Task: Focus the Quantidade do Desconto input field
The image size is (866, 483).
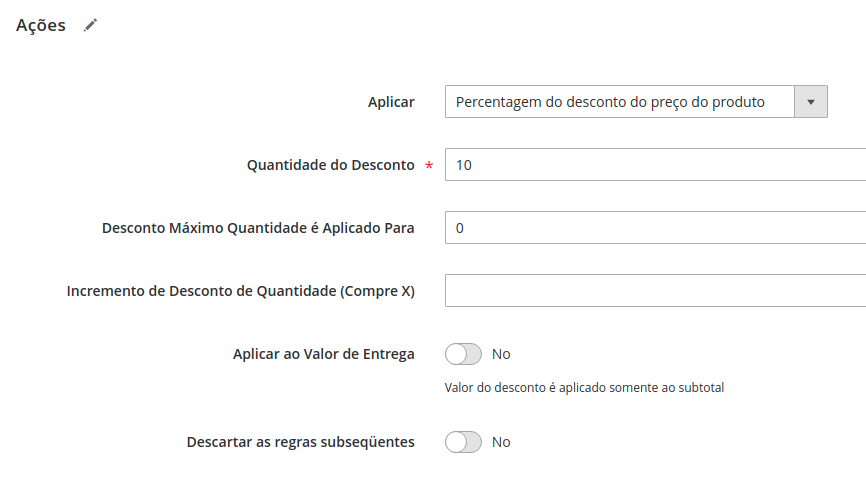Action: pos(656,164)
